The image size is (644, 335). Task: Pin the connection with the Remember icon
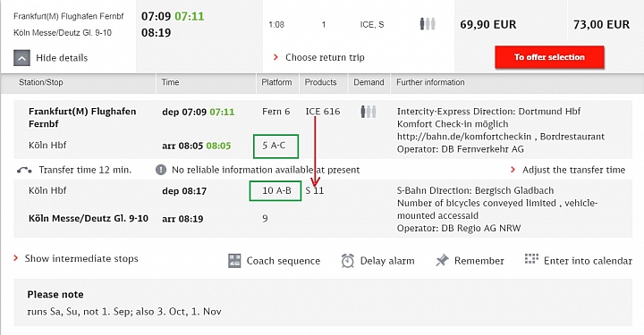tap(443, 260)
